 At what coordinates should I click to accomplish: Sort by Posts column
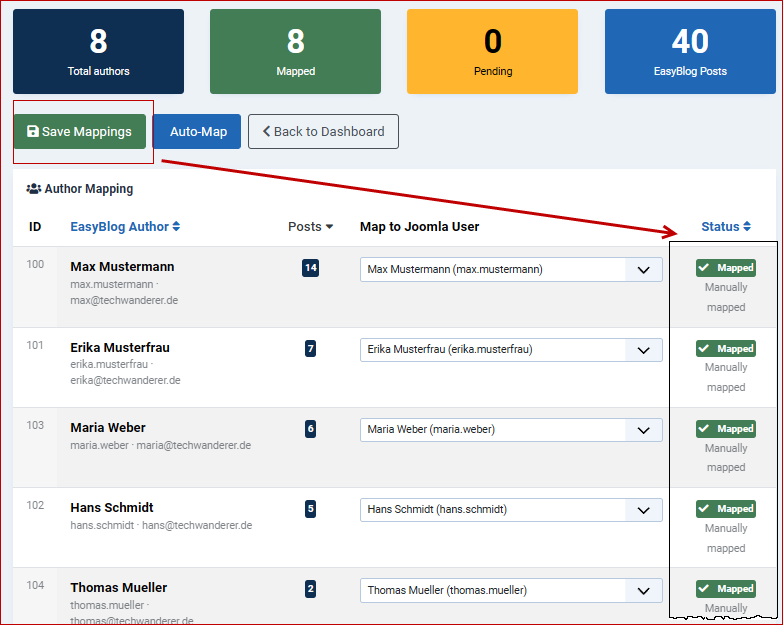(310, 227)
